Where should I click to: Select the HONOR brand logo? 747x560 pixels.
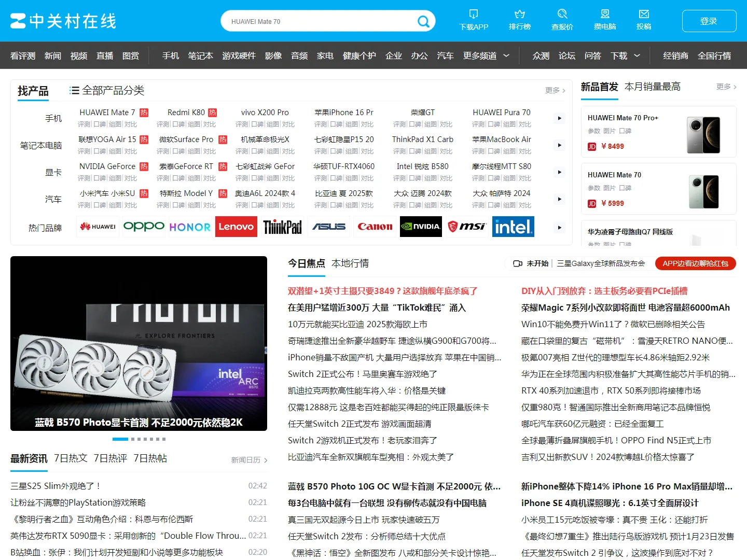[190, 227]
